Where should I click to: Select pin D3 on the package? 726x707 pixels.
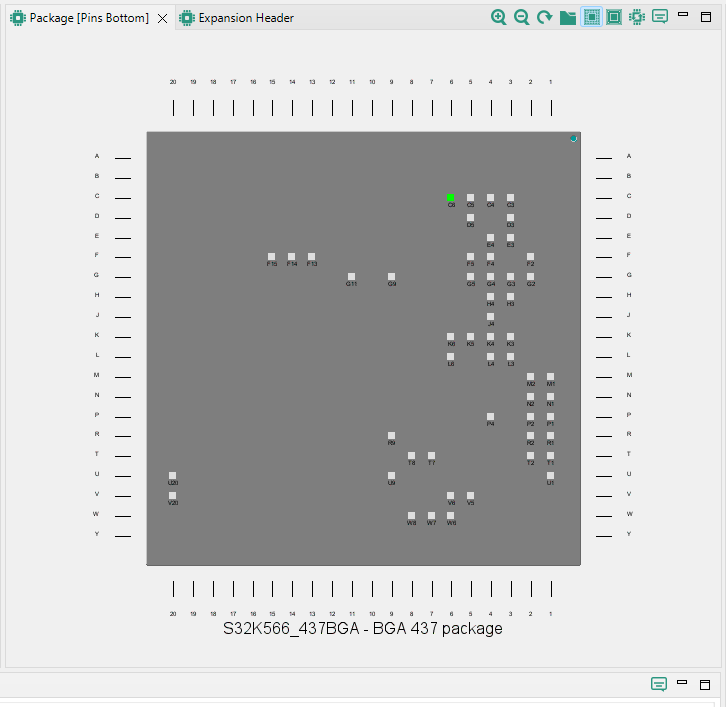point(510,218)
